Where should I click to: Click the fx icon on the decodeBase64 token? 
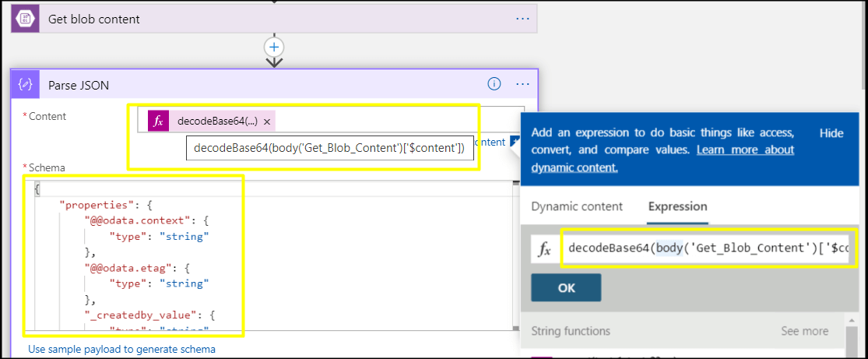click(159, 121)
